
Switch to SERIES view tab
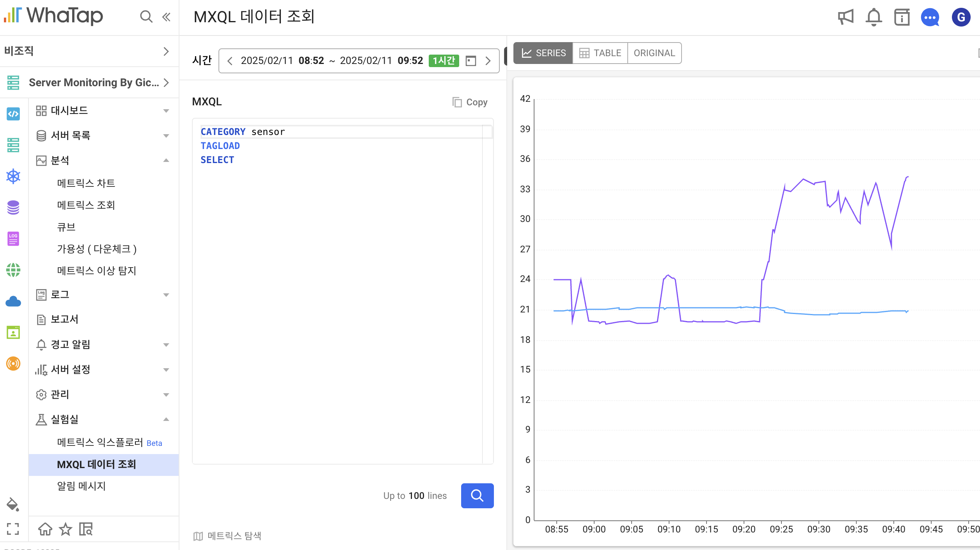pyautogui.click(x=543, y=53)
